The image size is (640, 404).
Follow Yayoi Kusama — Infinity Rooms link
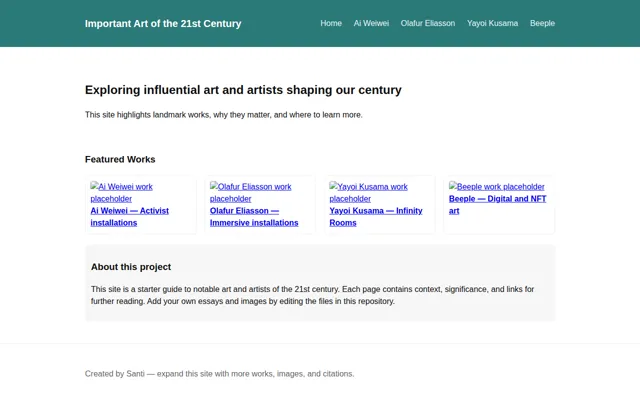pos(376,217)
